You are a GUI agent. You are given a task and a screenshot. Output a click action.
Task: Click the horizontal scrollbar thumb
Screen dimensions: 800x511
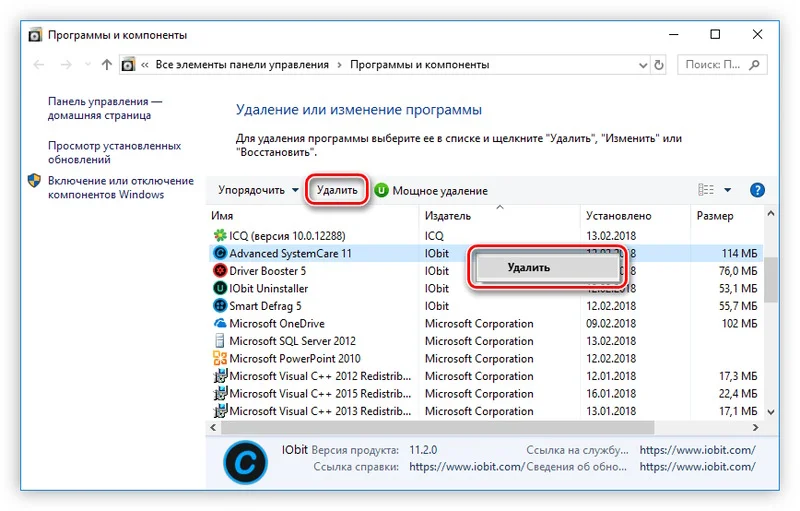(x=437, y=427)
